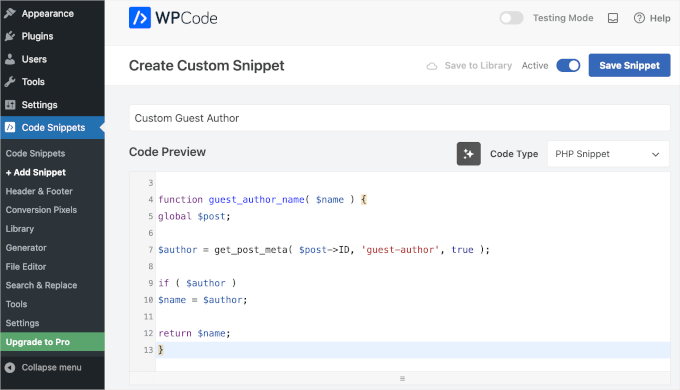Toggle Testing Mode switch
The height and width of the screenshot is (390, 680).
[x=511, y=18]
